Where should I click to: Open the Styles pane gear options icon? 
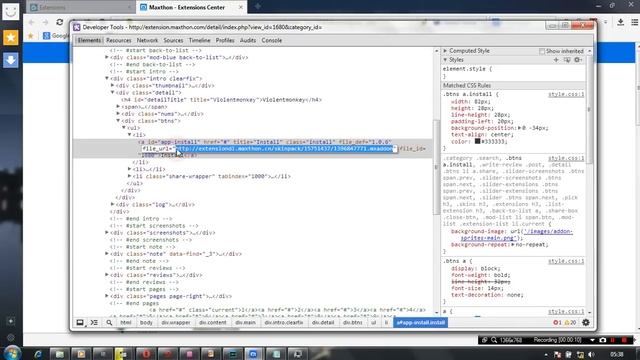(x=578, y=60)
